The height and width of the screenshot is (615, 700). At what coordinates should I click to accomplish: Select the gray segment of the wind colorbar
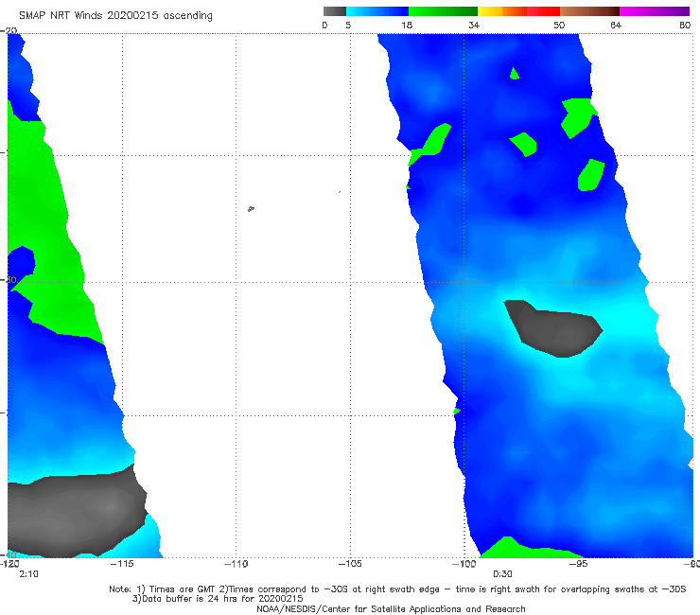tap(335, 11)
